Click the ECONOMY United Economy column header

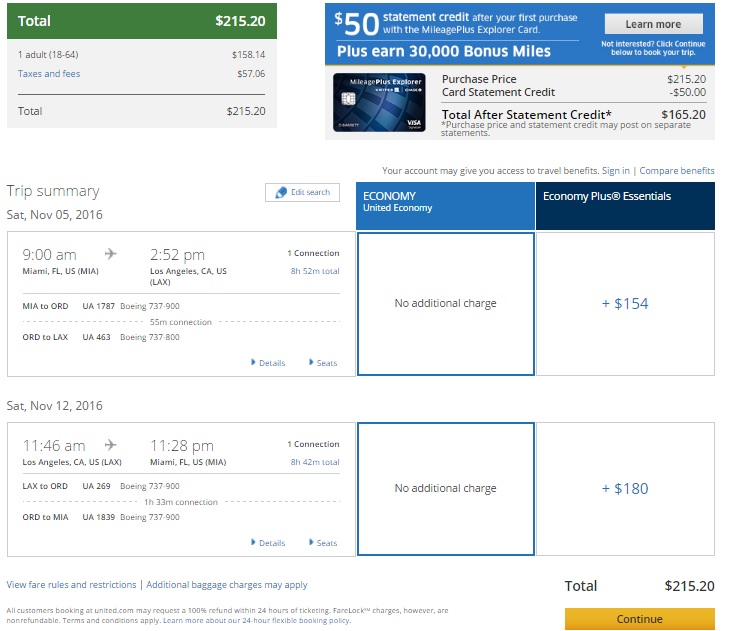tap(446, 206)
